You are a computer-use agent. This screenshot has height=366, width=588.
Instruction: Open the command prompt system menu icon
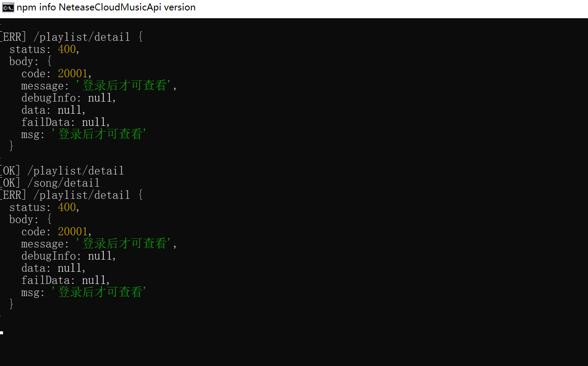pyautogui.click(x=8, y=7)
